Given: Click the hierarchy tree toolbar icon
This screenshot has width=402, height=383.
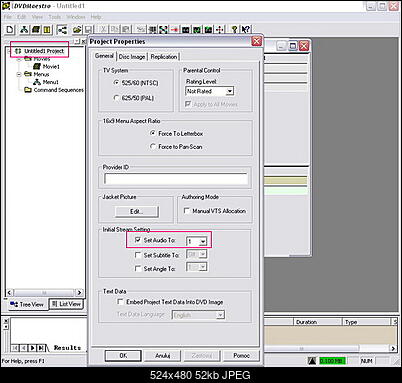Looking at the screenshot, I should (x=24, y=30).
